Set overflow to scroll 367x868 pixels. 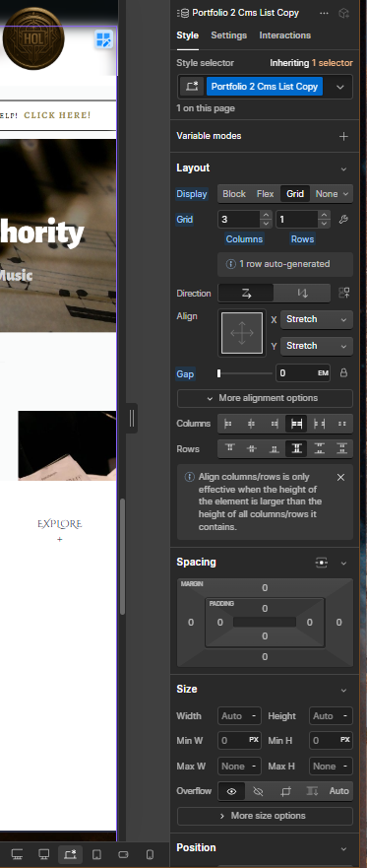pos(312,791)
